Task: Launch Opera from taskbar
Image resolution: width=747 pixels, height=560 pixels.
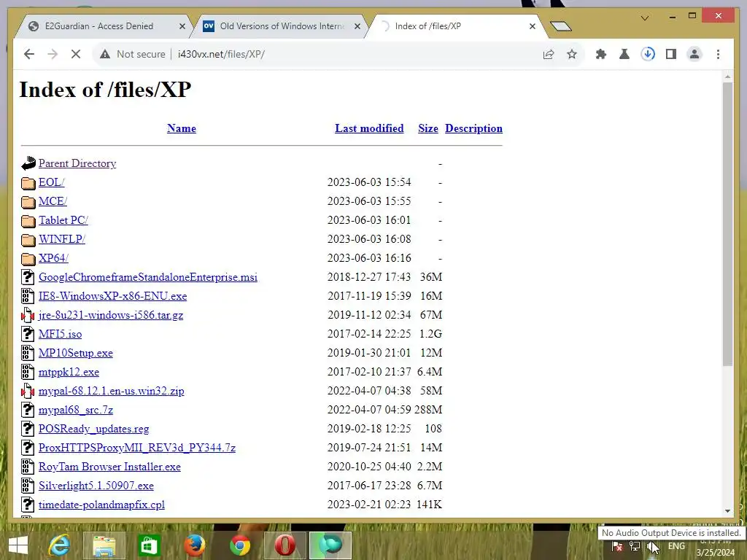Action: (x=285, y=545)
